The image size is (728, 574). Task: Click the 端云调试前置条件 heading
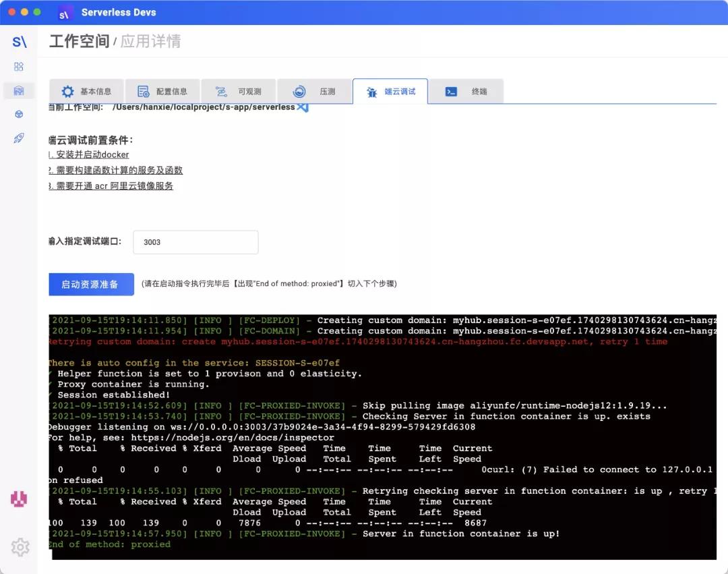point(91,140)
